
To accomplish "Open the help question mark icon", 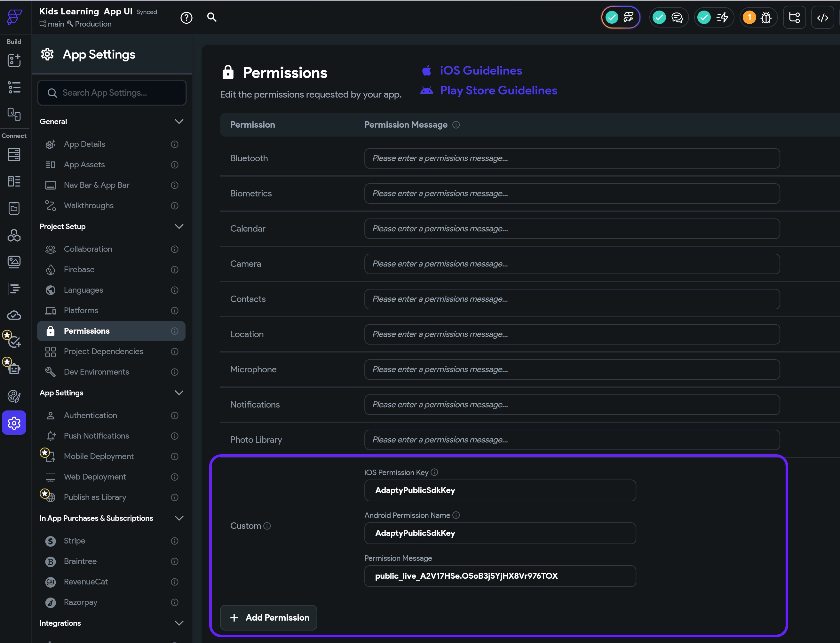I will [x=186, y=17].
